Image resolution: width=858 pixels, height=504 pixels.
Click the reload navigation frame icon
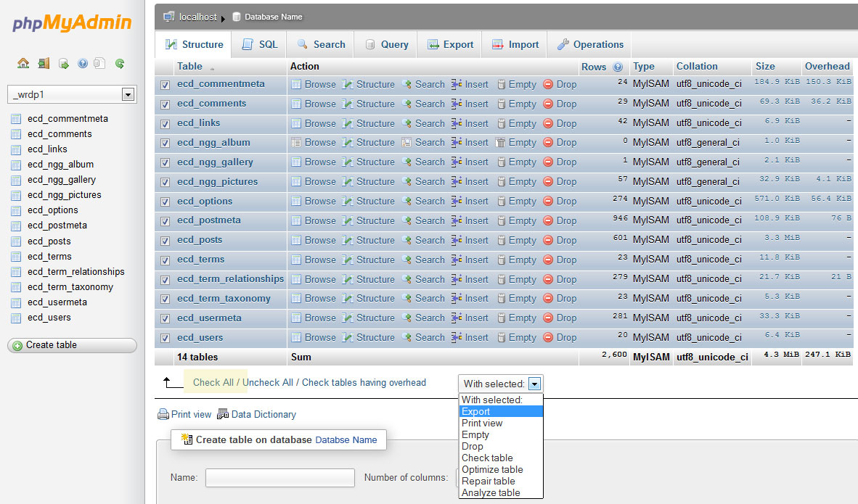click(120, 63)
